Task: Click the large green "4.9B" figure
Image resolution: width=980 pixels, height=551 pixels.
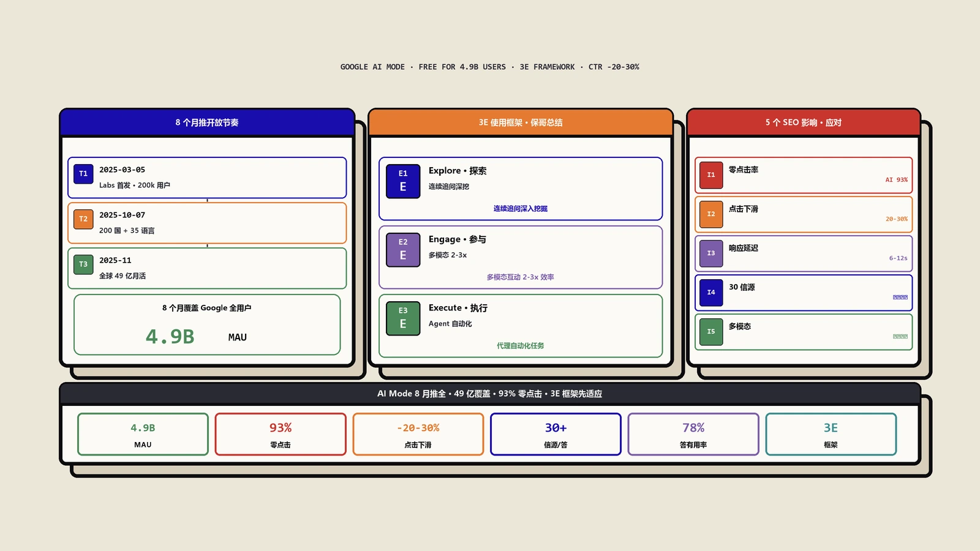Action: (170, 337)
